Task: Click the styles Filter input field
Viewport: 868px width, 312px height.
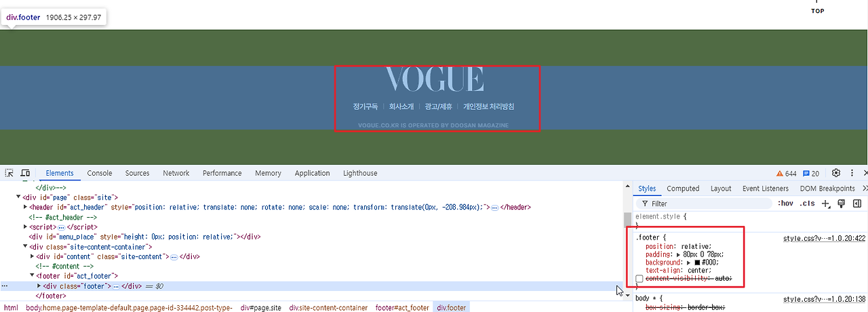Action: point(704,203)
